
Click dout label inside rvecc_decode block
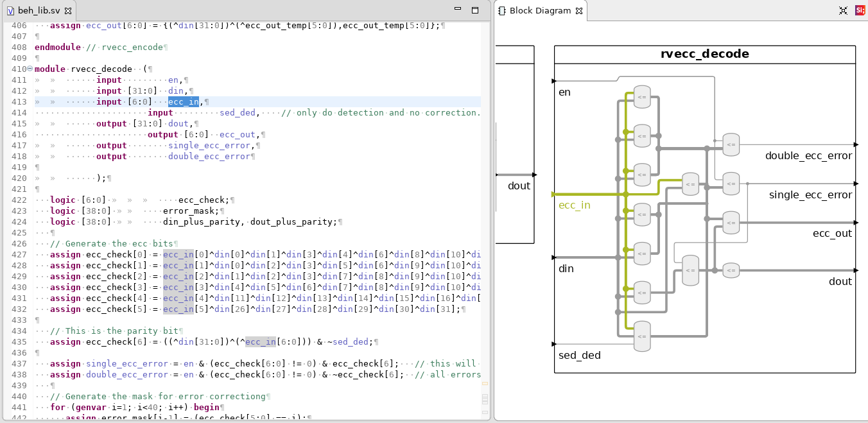pyautogui.click(x=840, y=281)
